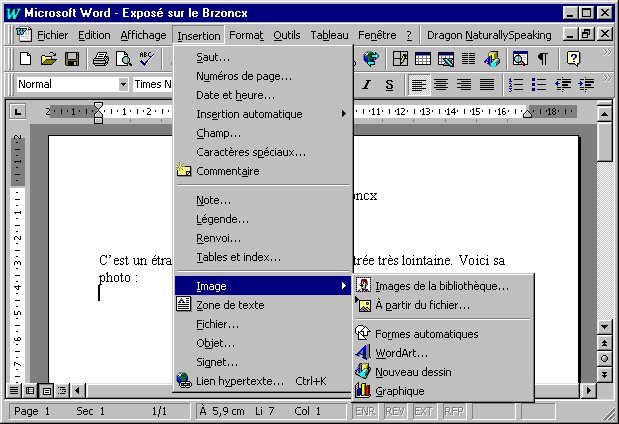The image size is (619, 424).
Task: Choose Zone de texte
Action: pyautogui.click(x=263, y=305)
